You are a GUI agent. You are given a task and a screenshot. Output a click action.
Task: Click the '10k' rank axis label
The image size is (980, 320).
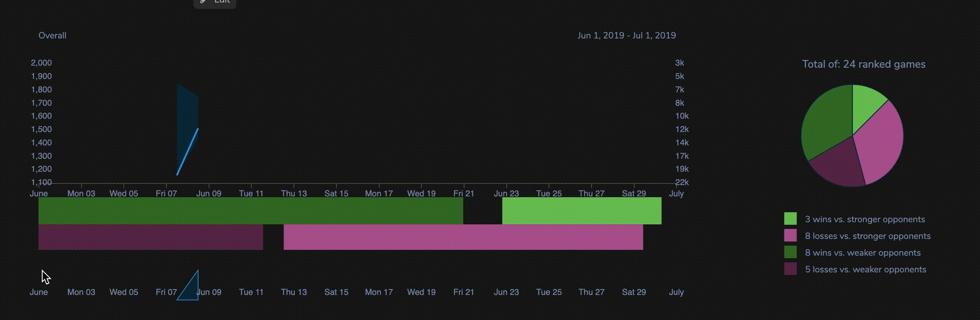click(x=682, y=116)
